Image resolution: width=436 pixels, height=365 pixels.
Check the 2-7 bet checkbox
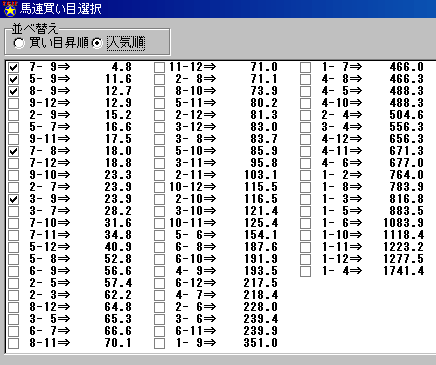(x=13, y=187)
